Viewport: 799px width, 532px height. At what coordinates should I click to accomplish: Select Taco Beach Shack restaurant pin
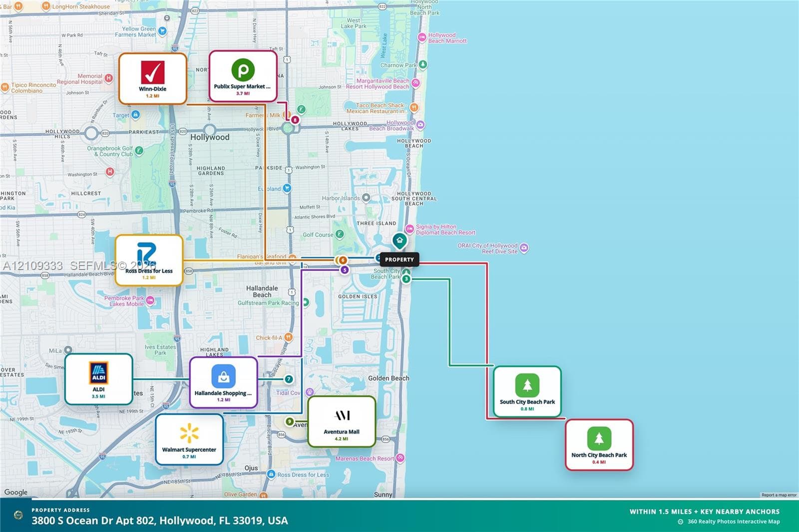click(413, 107)
